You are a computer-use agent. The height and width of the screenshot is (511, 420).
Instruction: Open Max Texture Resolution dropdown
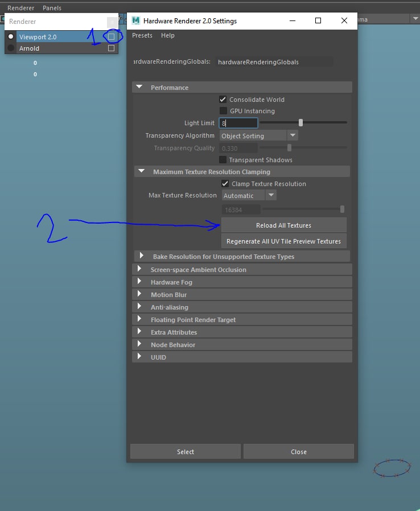pyautogui.click(x=249, y=196)
